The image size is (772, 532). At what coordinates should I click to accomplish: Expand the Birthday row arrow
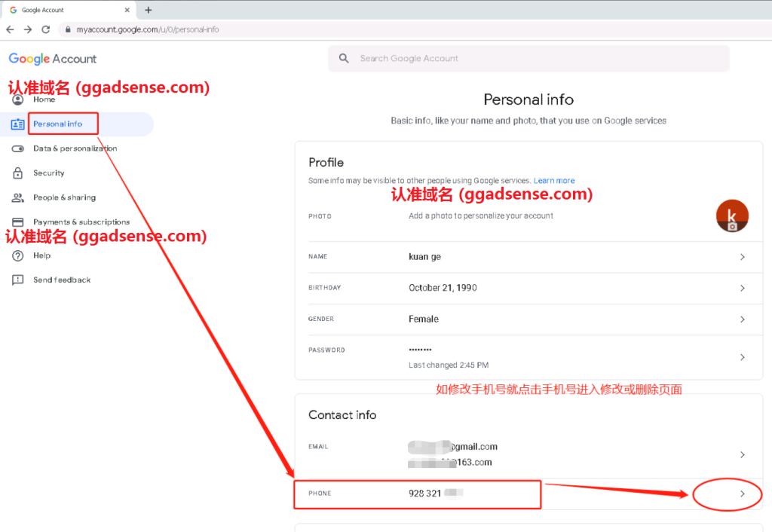pos(742,288)
